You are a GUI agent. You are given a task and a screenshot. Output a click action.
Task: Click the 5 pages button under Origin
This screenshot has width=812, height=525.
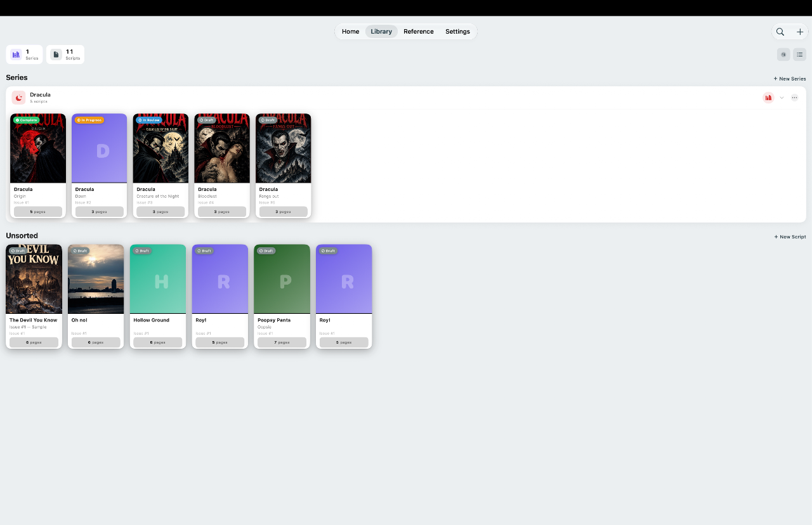38,212
